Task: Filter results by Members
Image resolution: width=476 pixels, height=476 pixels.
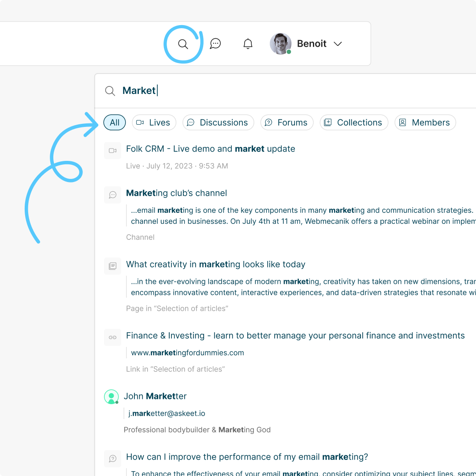Action: (425, 123)
